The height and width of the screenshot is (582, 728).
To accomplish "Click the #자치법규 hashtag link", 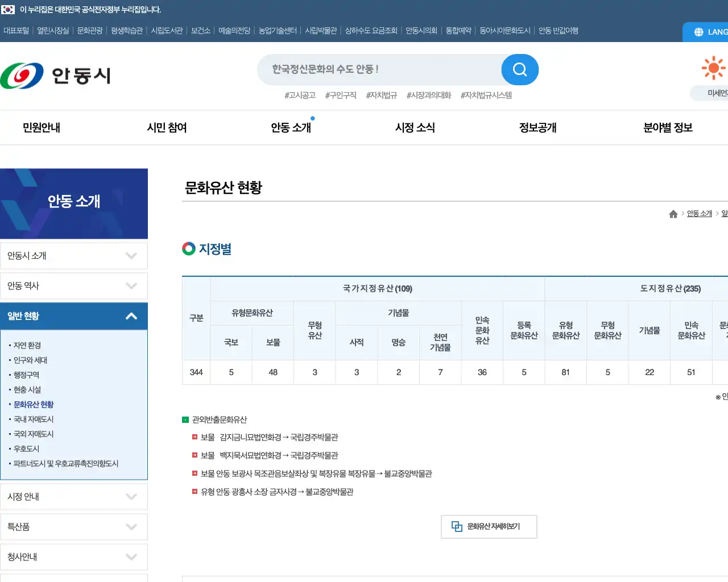I will [382, 95].
